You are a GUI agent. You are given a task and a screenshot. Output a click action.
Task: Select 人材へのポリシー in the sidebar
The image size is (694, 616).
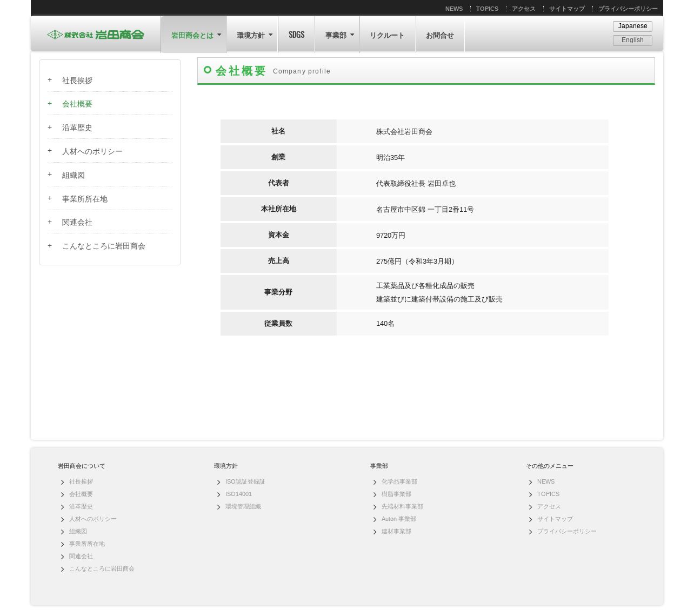pos(92,151)
